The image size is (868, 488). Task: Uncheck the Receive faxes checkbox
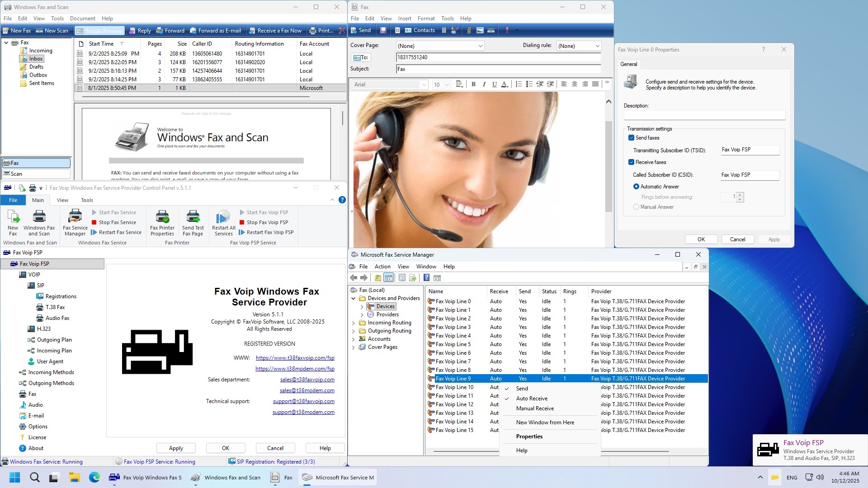coord(632,162)
